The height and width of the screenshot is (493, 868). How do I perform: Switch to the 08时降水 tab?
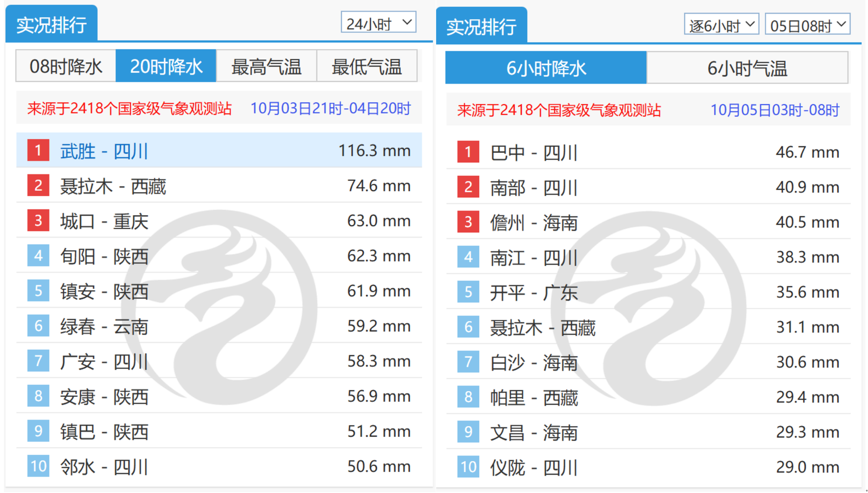click(66, 66)
